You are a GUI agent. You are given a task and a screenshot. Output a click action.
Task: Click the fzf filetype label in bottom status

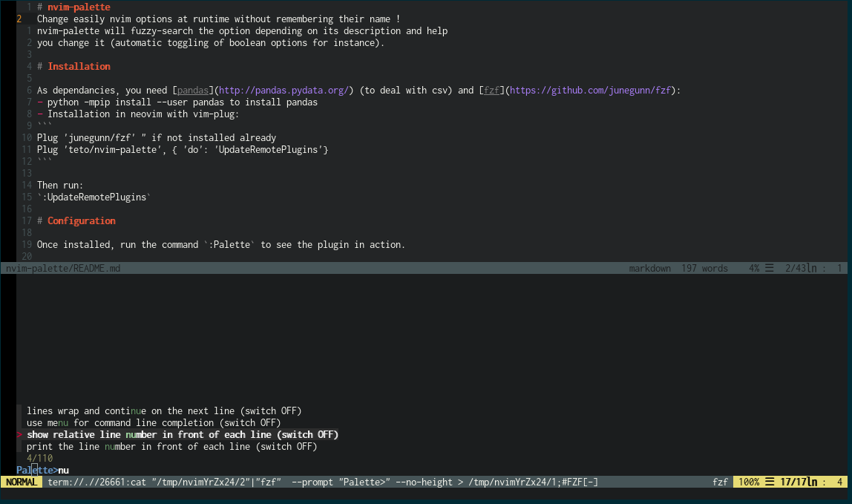pos(721,482)
